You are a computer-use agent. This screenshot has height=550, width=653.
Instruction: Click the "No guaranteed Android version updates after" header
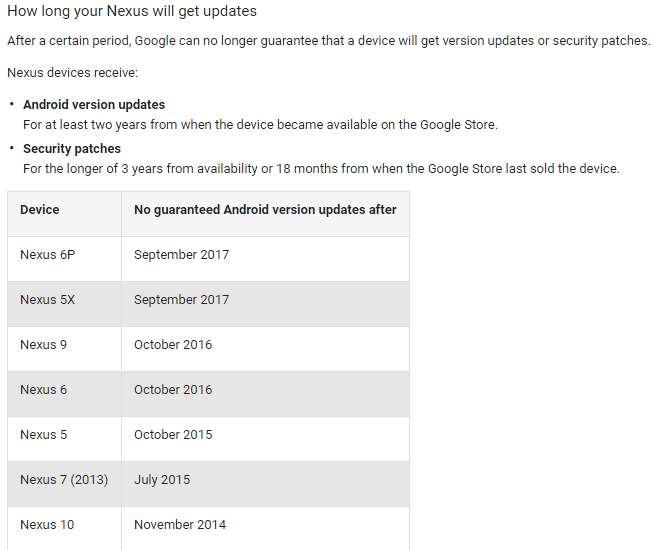pyautogui.click(x=265, y=210)
